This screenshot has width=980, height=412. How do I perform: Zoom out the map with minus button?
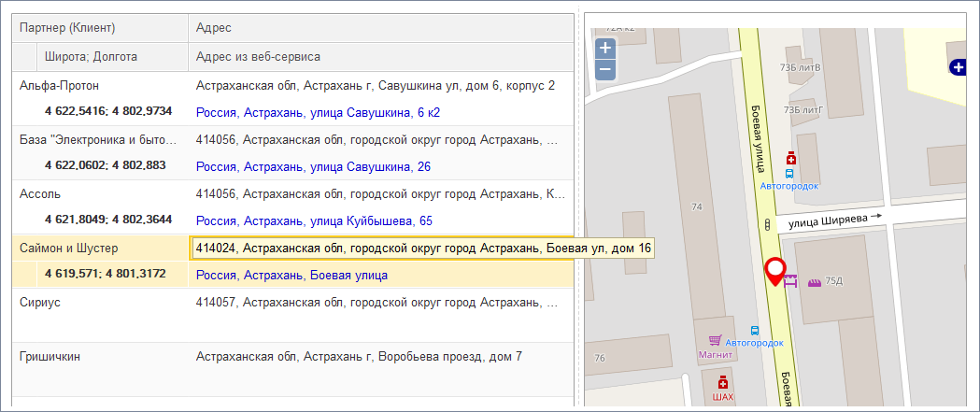pos(605,70)
